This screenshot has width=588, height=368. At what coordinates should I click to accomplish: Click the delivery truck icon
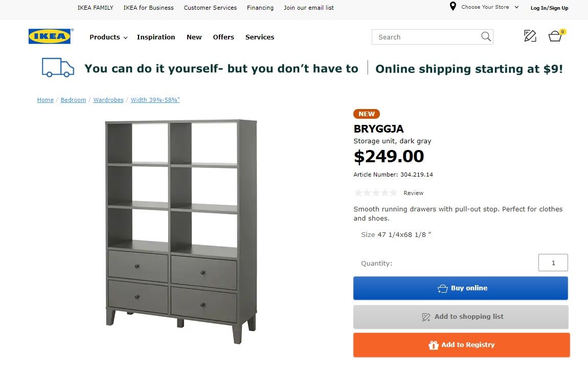click(58, 68)
